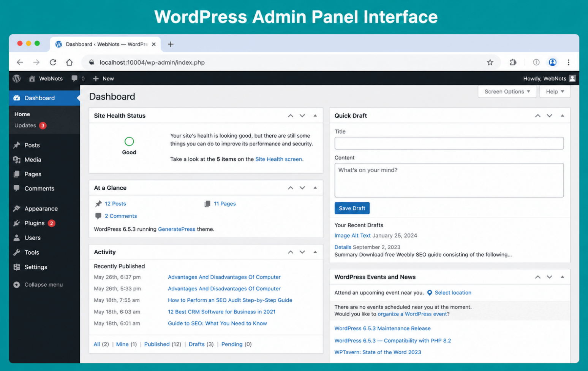Screen dimensions: 588x371
Task: Open the GeneratePress theme link
Action: pos(177,229)
